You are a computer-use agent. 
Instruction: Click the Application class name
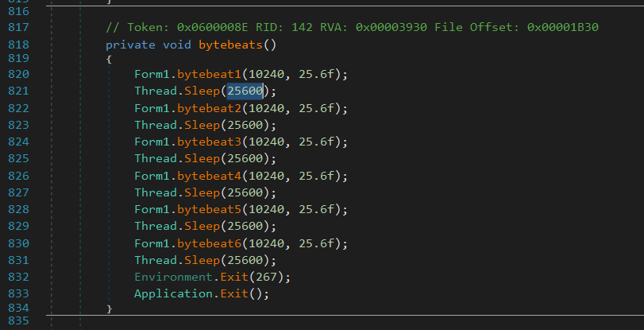(x=174, y=293)
